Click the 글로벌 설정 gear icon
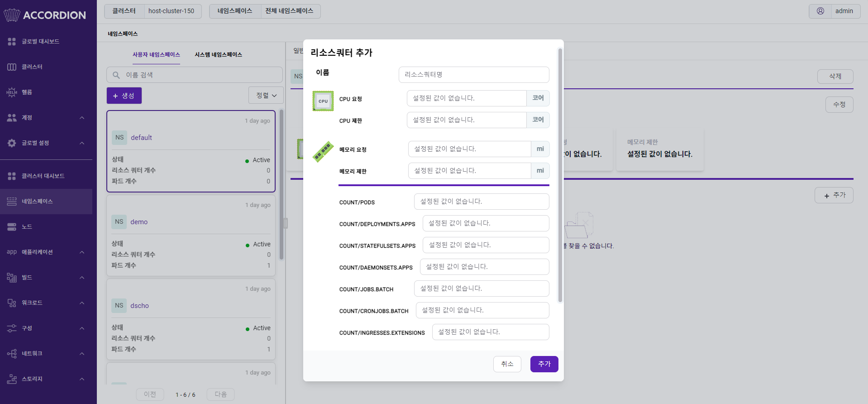 click(12, 143)
